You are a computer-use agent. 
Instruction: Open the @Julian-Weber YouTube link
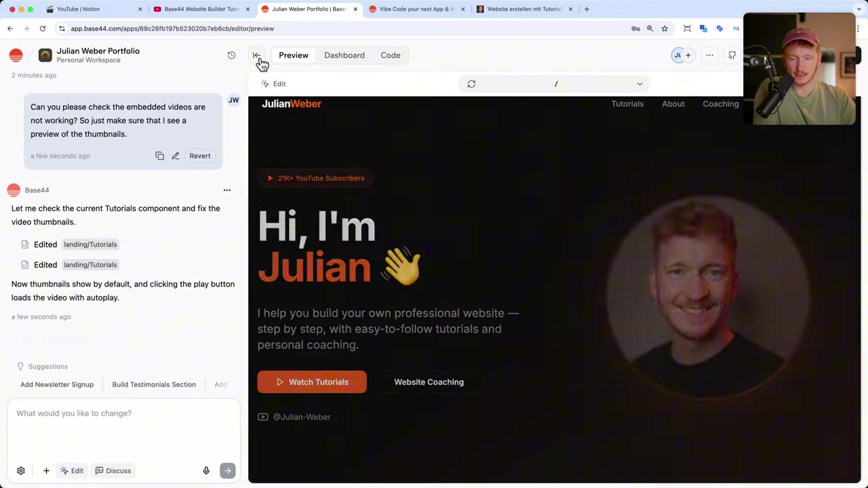pyautogui.click(x=294, y=417)
